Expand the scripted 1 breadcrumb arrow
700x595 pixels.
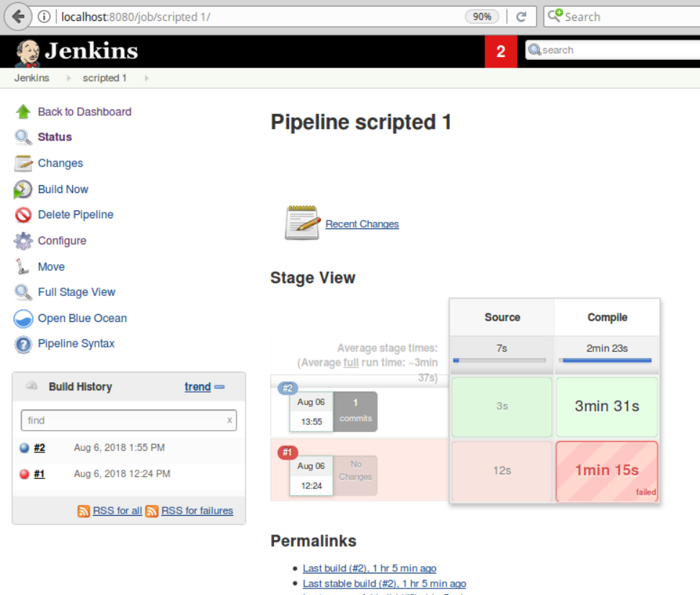(x=146, y=78)
